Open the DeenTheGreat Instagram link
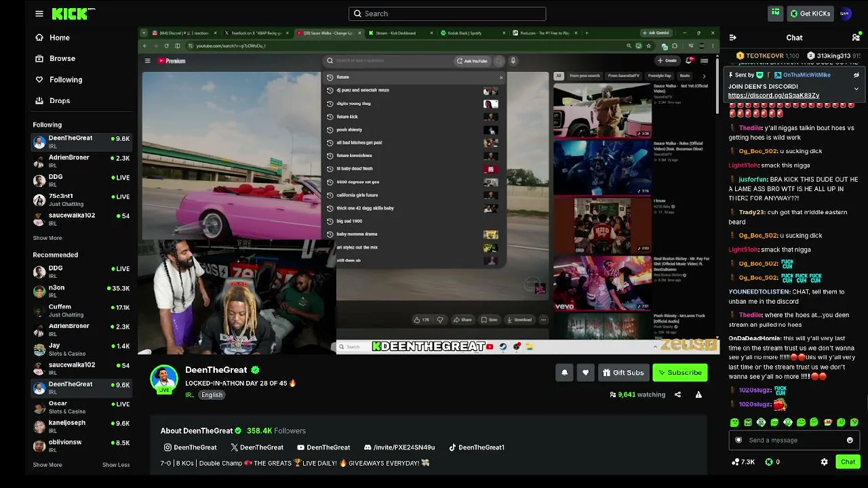The image size is (868, 488). (191, 447)
